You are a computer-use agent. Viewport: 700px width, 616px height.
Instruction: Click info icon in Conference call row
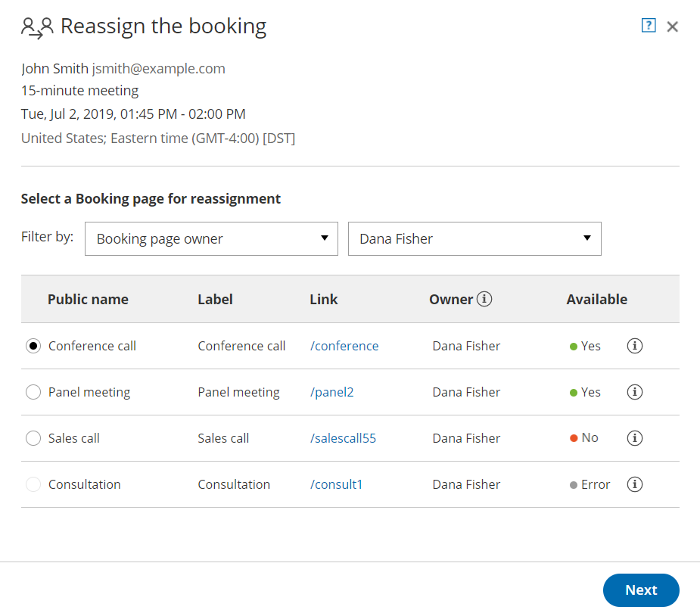click(x=635, y=346)
